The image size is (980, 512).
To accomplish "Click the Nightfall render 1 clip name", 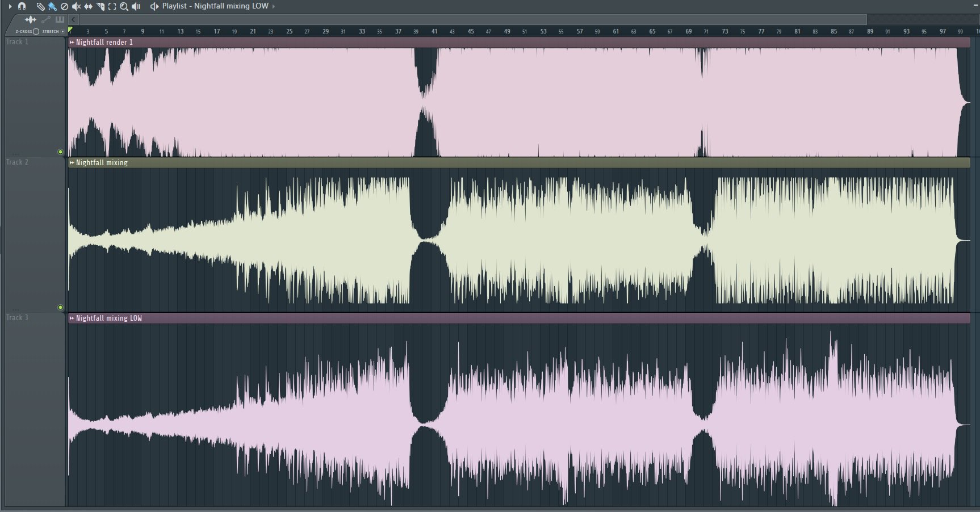I will (104, 43).
